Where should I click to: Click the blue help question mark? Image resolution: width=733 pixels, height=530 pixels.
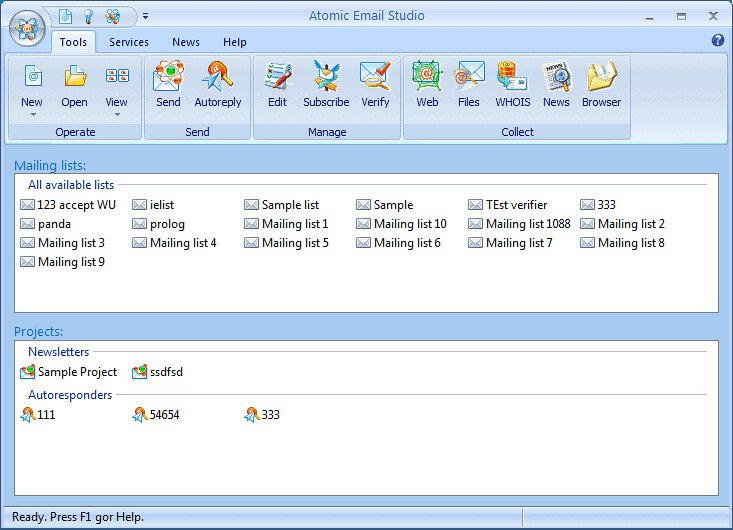pos(717,41)
